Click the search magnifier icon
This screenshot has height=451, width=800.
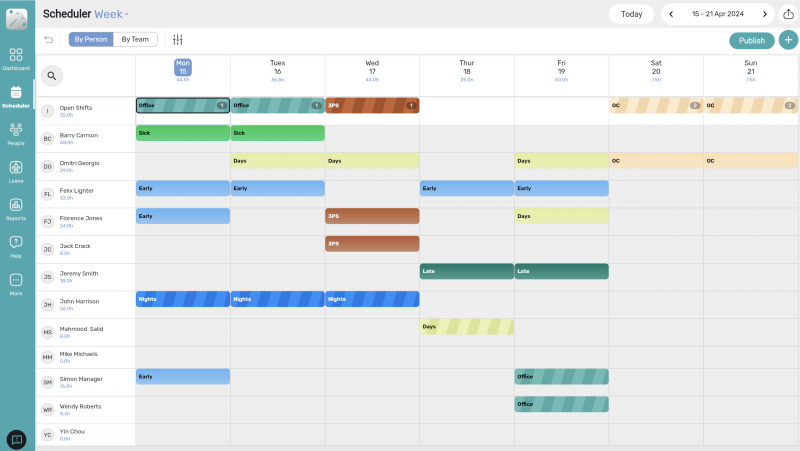pos(51,75)
